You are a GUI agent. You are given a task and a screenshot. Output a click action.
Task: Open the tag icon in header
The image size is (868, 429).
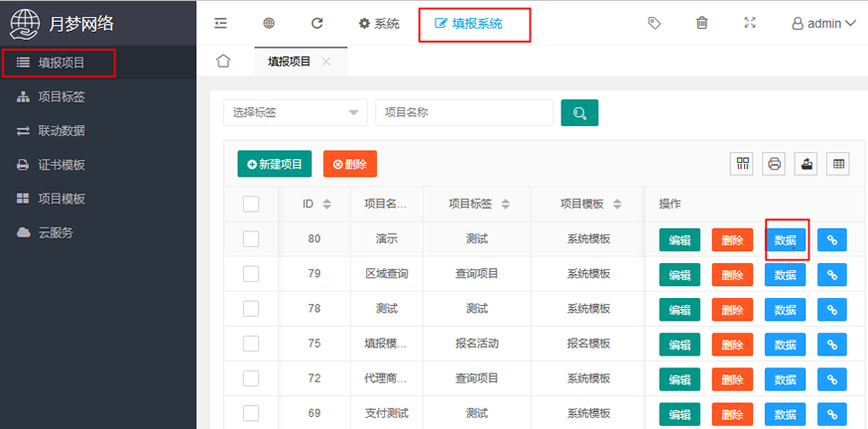pyautogui.click(x=655, y=23)
